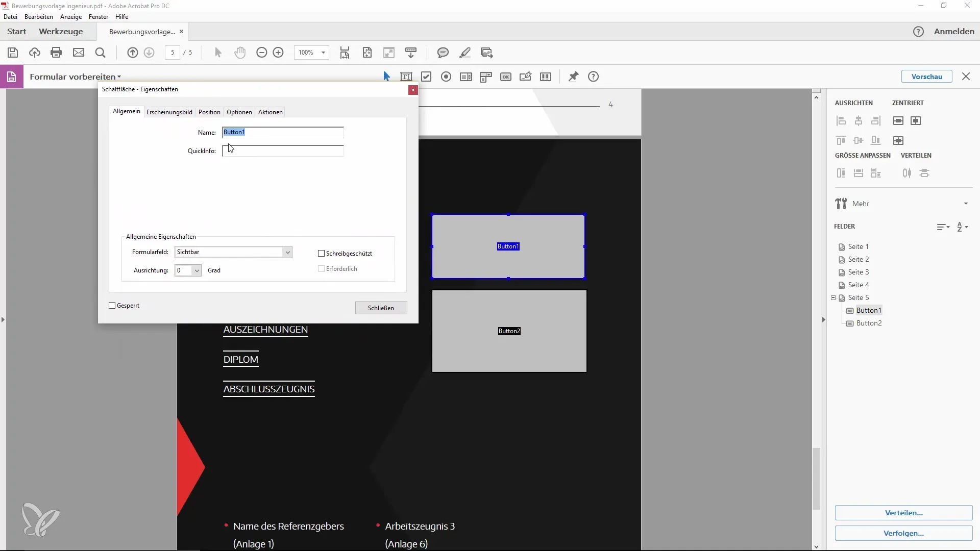
Task: Add a barcode field tool
Action: coord(546,77)
